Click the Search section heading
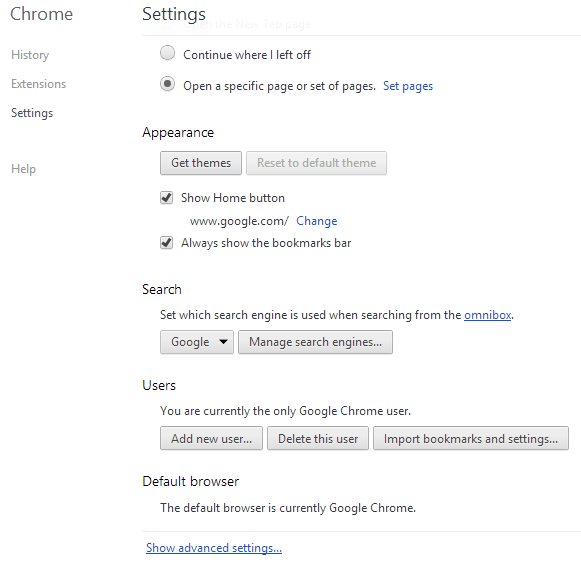This screenshot has width=581, height=575. coord(162,289)
